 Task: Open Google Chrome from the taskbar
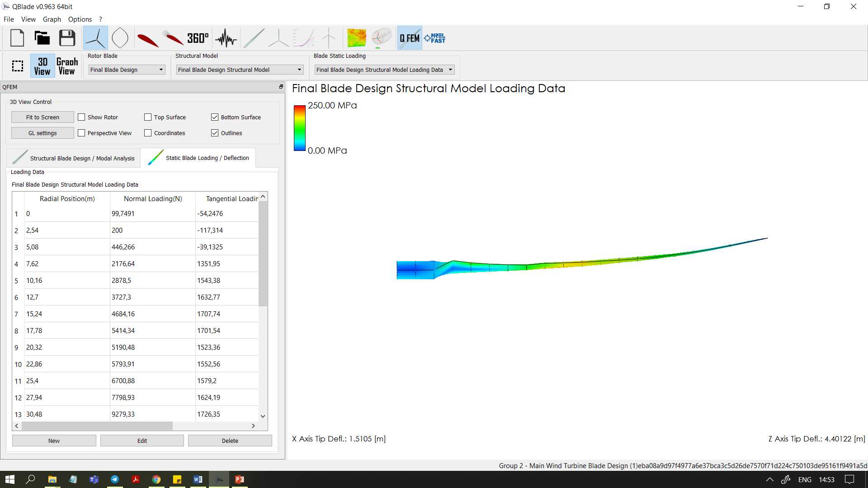coord(156,479)
